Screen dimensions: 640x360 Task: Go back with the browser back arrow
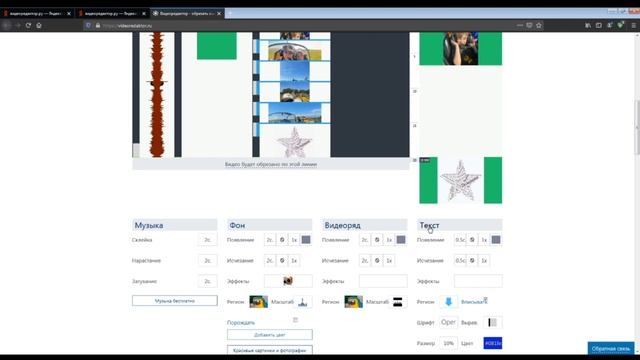coord(7,25)
